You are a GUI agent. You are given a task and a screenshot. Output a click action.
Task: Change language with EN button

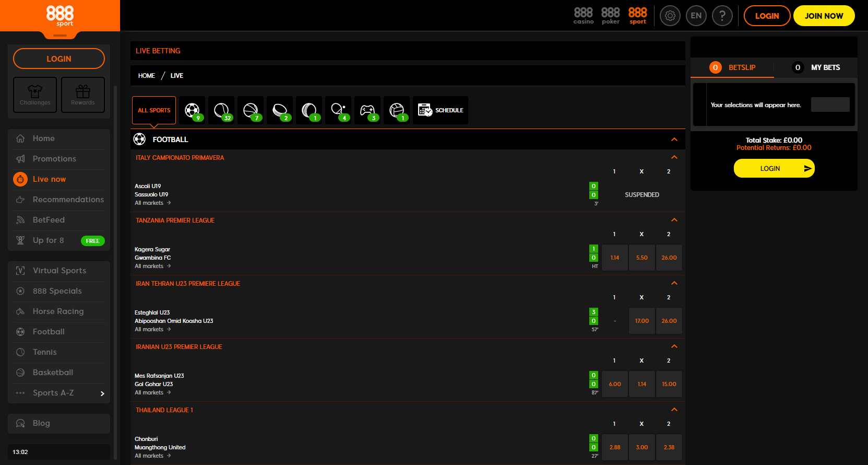(696, 16)
